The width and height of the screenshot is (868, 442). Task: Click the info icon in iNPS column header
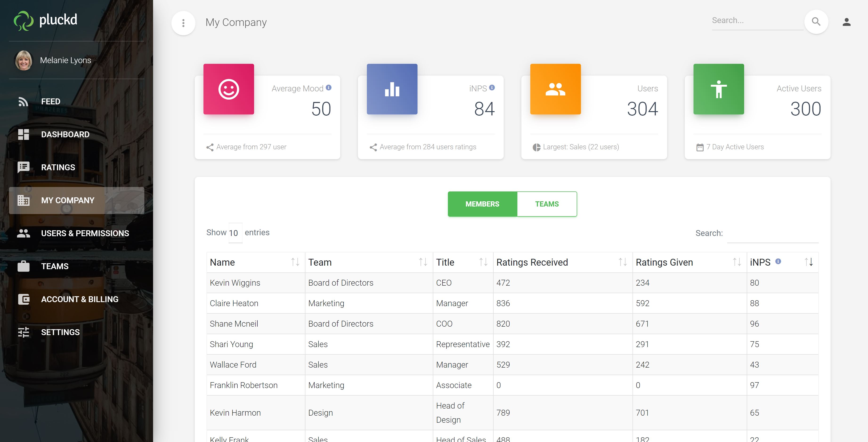pos(778,261)
